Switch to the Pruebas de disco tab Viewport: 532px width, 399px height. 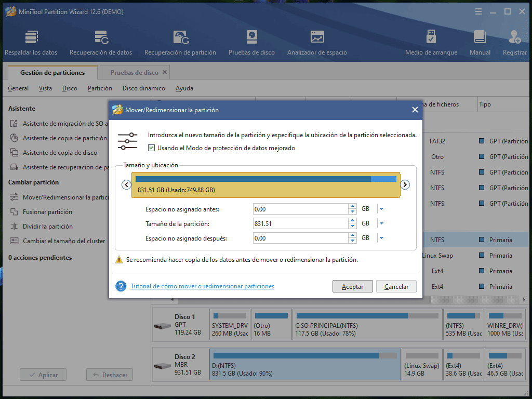pos(134,73)
